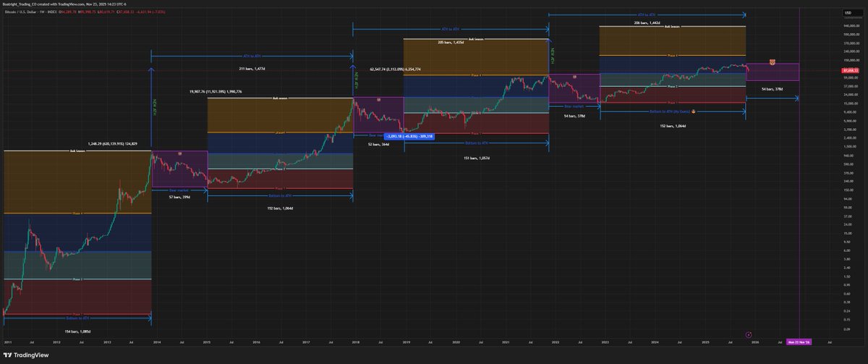Select the '211 bars, 1,477d' measurement label

[x=252, y=68]
